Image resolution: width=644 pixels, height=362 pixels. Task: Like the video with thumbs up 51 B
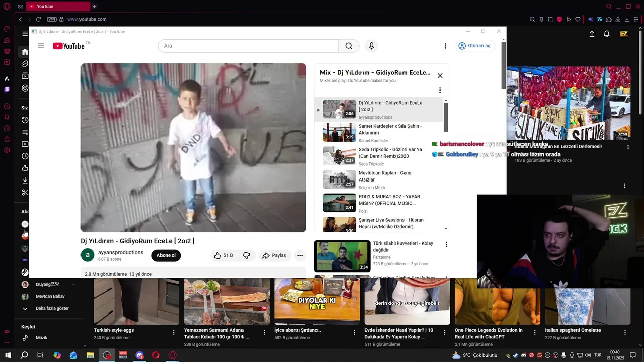(223, 255)
